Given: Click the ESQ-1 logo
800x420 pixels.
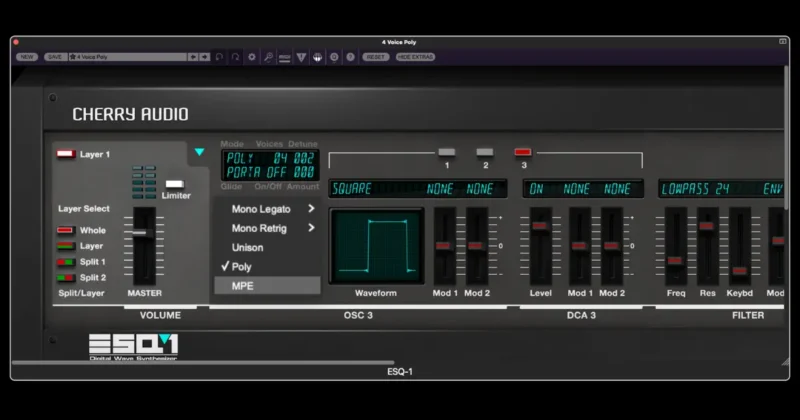Looking at the screenshot, I should click(x=133, y=347).
